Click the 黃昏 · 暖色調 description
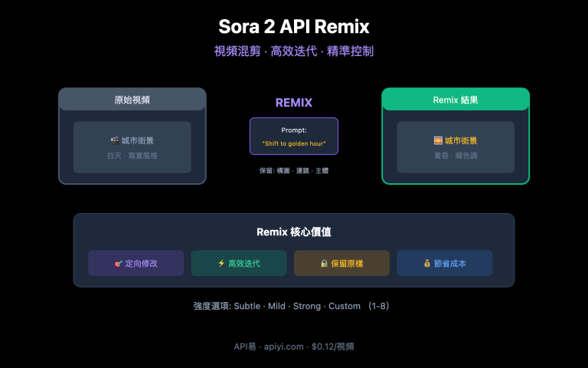This screenshot has height=368, width=588. pyautogui.click(x=456, y=156)
